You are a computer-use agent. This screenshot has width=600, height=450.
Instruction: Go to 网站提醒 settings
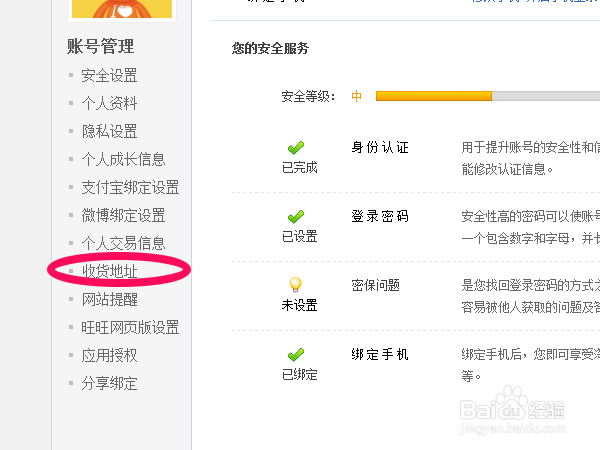(110, 300)
